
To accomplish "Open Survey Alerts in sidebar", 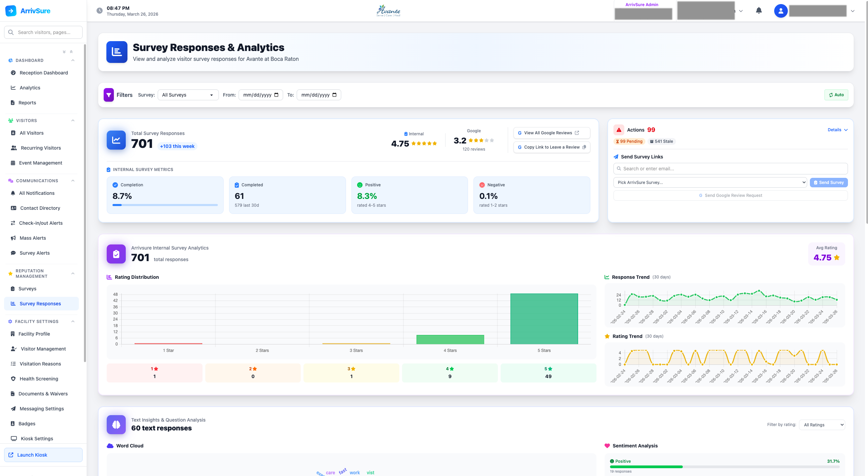I will click(35, 253).
